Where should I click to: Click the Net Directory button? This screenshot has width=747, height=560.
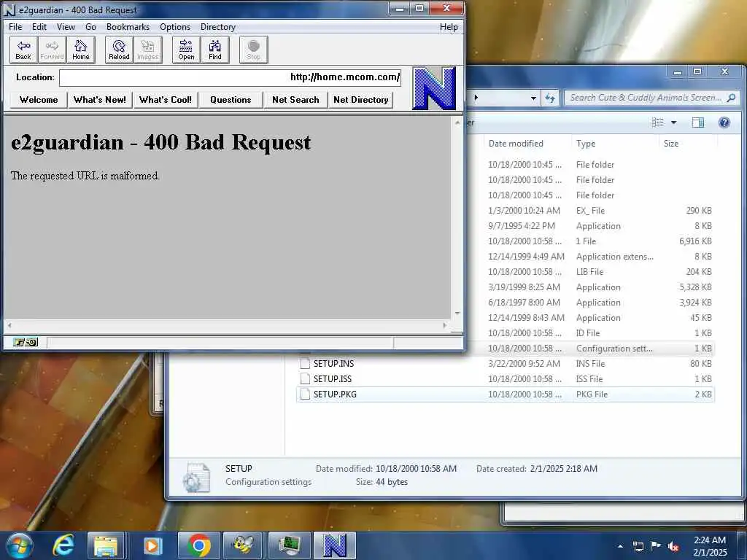pos(360,100)
